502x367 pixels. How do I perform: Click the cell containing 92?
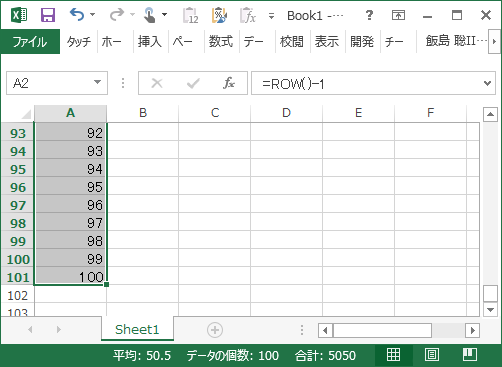(x=70, y=133)
